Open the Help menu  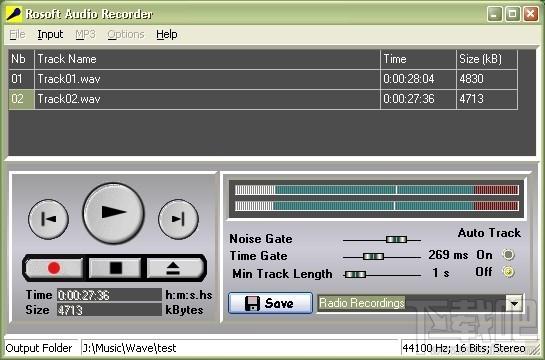(x=167, y=34)
